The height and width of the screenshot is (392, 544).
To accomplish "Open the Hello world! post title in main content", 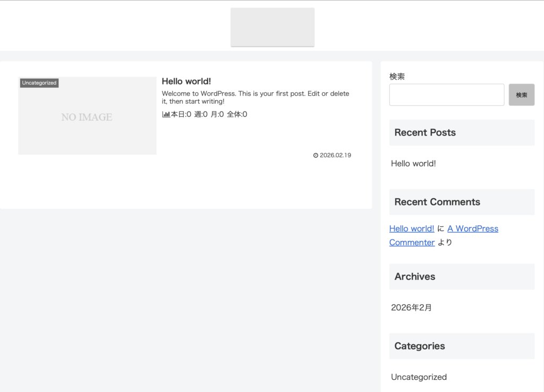I will 186,81.
